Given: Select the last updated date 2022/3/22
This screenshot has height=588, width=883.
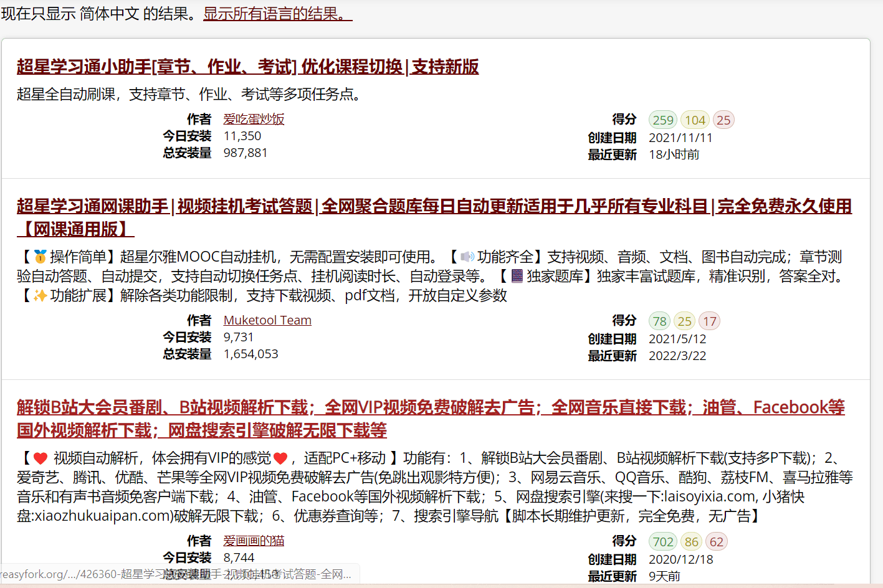Looking at the screenshot, I should pyautogui.click(x=678, y=356).
